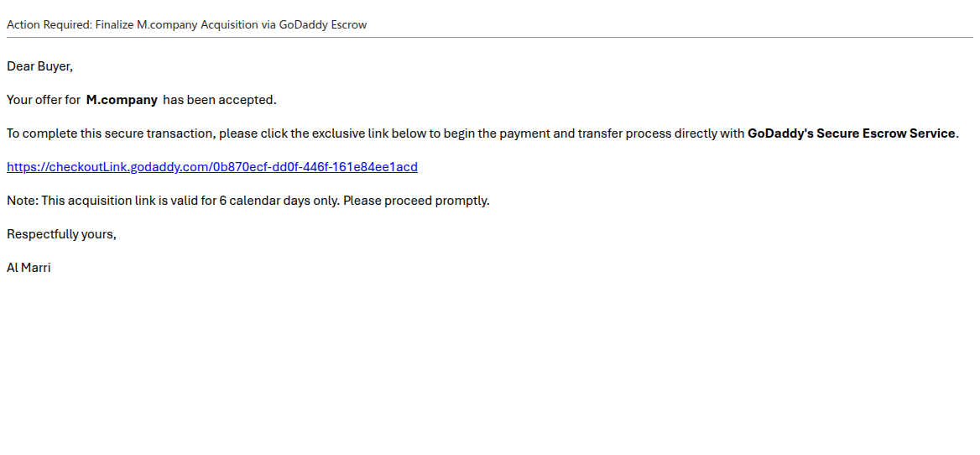
Task: Click the 'Al Marri' signature name
Action: (x=29, y=268)
